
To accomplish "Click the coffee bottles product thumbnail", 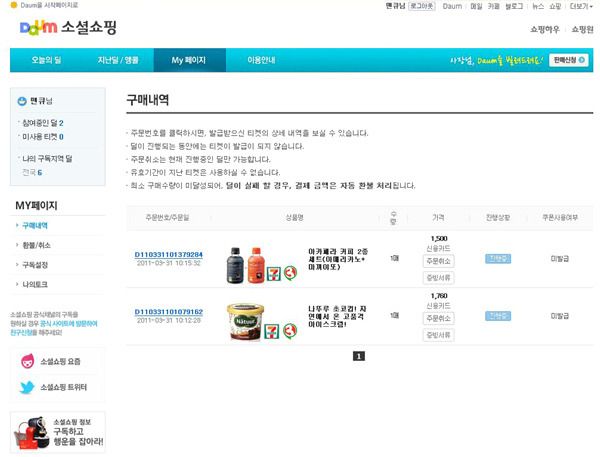I will 246,265.
